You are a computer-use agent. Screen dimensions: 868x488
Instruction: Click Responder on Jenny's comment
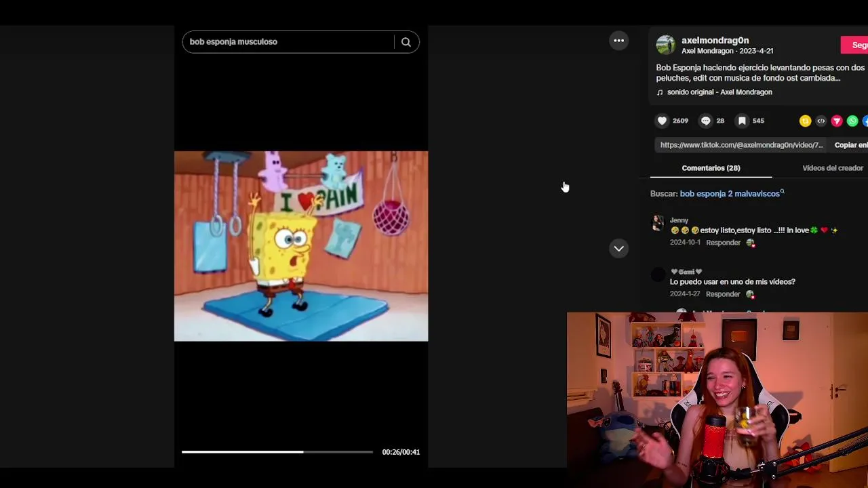723,243
